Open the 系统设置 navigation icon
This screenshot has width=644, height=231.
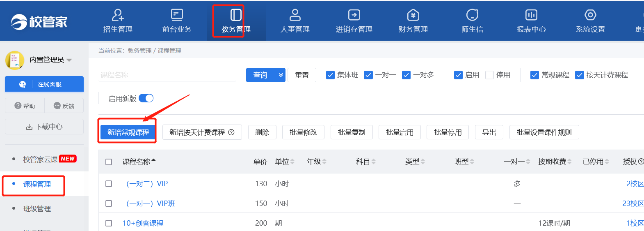(590, 15)
